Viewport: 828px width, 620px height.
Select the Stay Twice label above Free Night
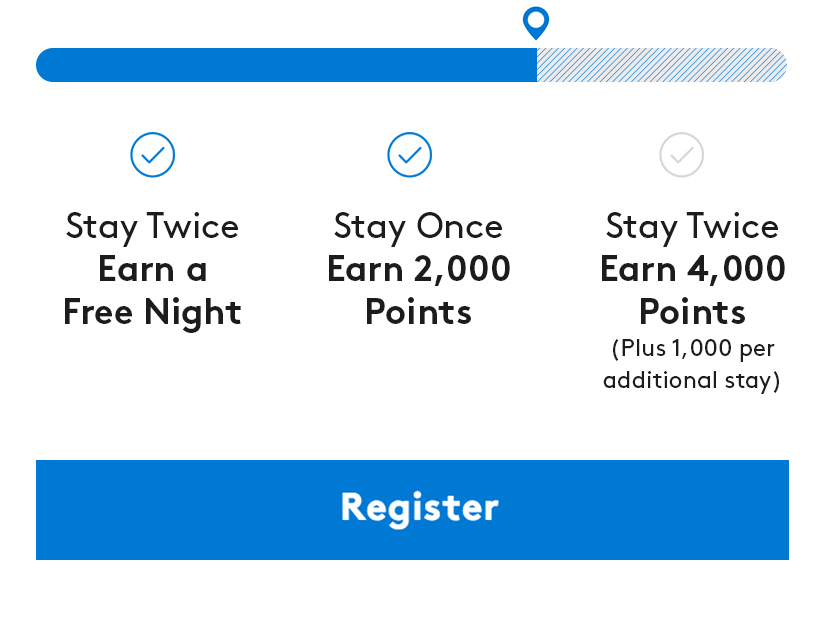[152, 226]
